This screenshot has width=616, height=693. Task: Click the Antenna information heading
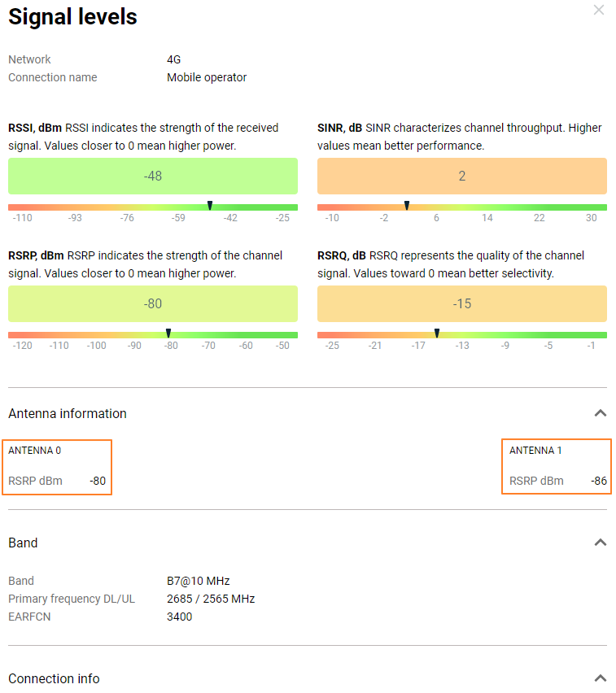coord(68,413)
